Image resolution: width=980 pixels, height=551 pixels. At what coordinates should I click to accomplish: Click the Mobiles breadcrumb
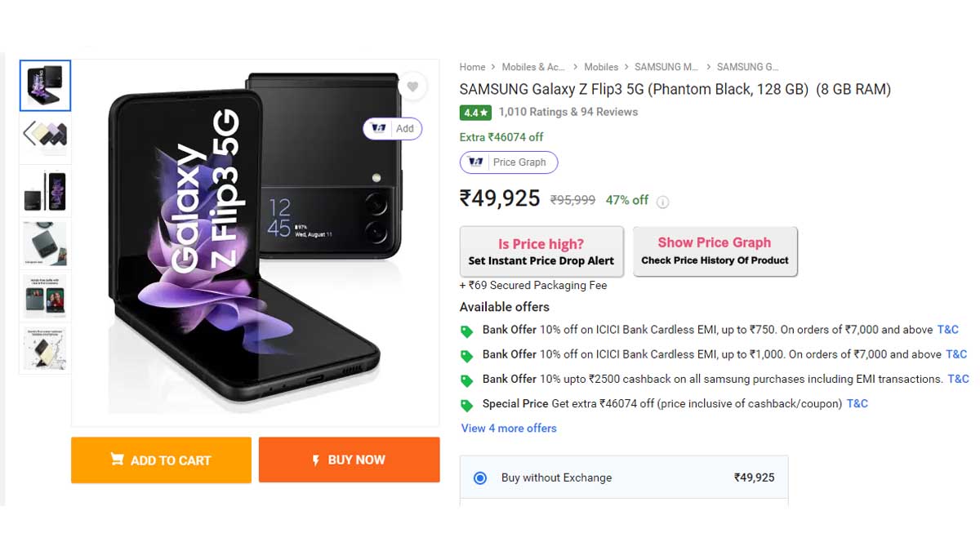tap(601, 67)
